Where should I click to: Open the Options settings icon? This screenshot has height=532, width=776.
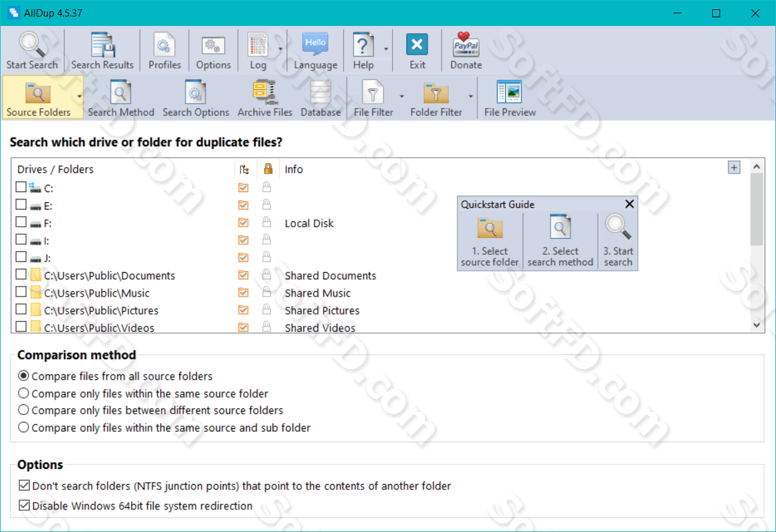[213, 46]
